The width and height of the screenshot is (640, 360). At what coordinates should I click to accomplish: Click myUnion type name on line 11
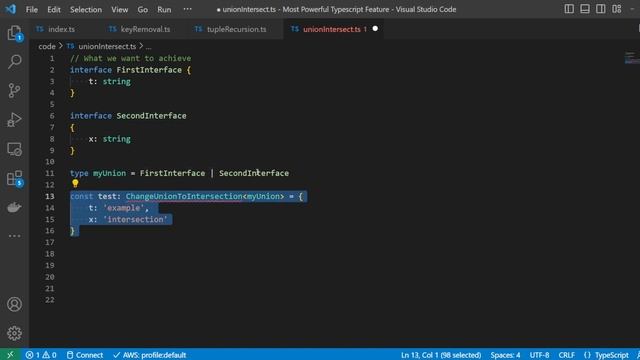click(x=109, y=173)
